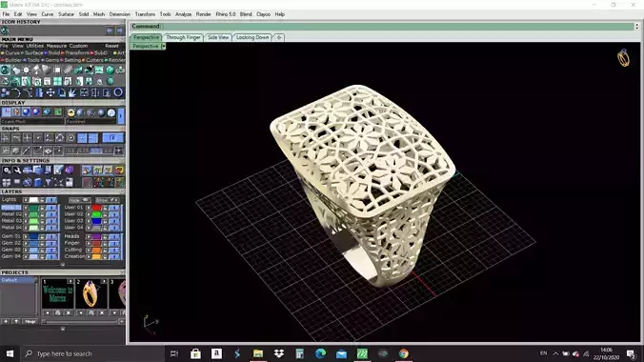The height and width of the screenshot is (362, 644).
Task: Click the gold ring render display icon
Action: pyautogui.click(x=70, y=112)
